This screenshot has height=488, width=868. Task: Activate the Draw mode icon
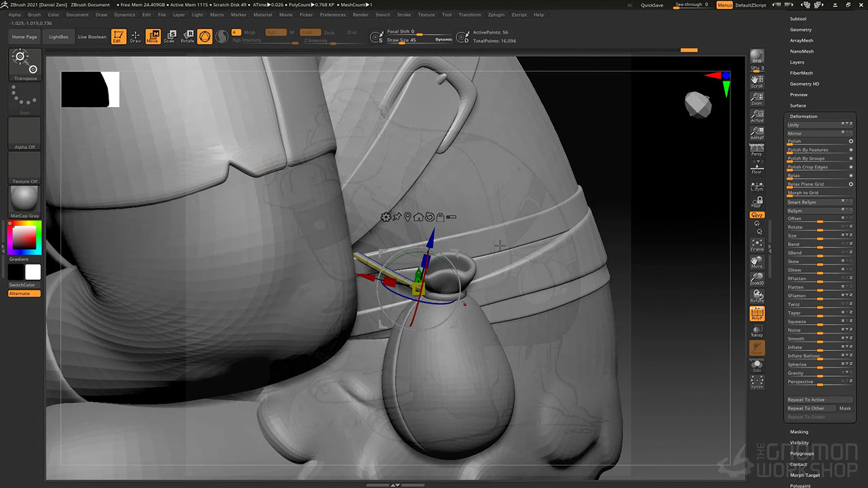click(x=136, y=37)
